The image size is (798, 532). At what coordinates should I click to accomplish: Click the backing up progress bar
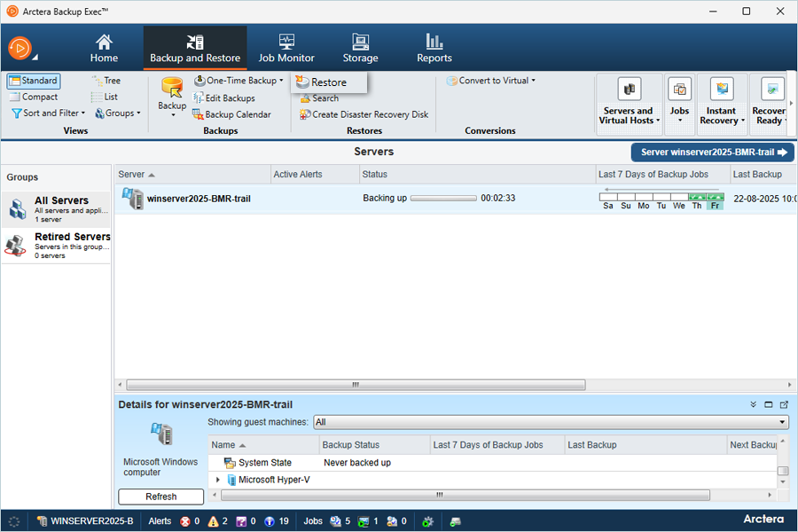[x=443, y=198]
